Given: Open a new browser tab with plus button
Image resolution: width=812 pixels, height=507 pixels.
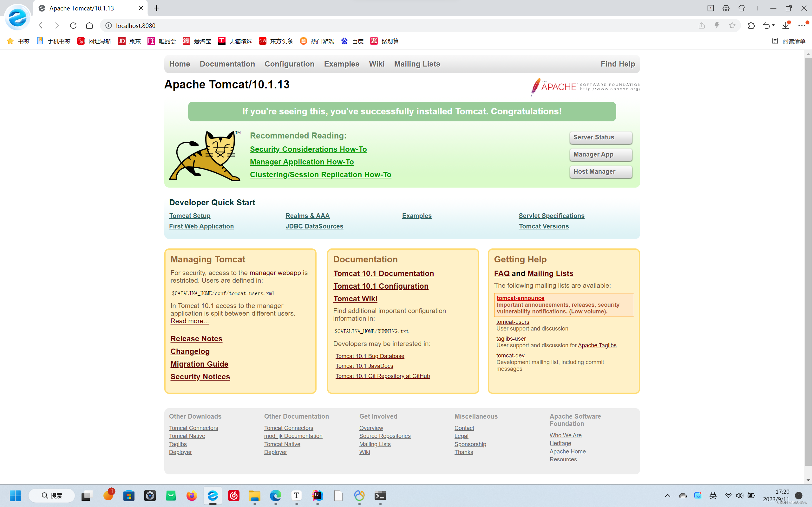Looking at the screenshot, I should (157, 8).
